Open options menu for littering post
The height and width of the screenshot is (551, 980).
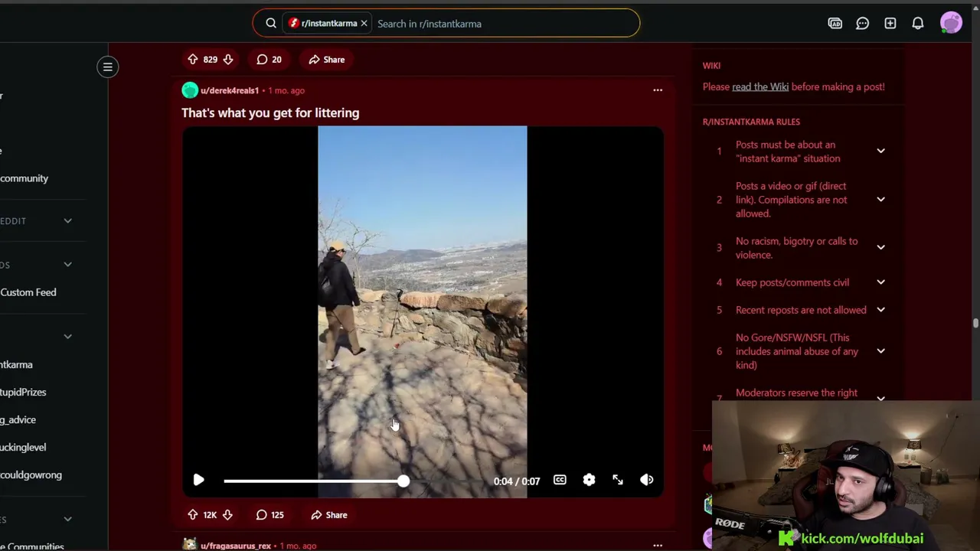pyautogui.click(x=658, y=90)
